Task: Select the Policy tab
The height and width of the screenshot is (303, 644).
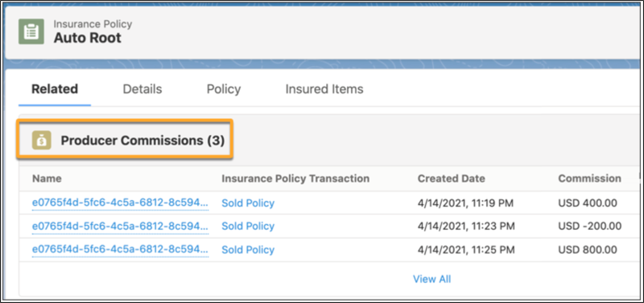Action: pos(224,89)
